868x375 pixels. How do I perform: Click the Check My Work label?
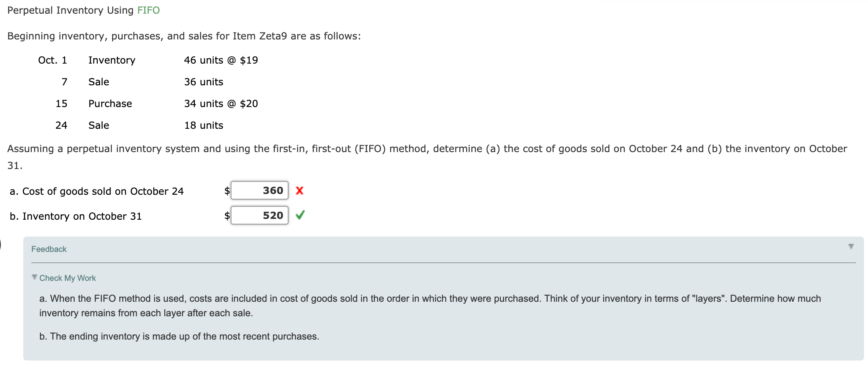pyautogui.click(x=68, y=278)
